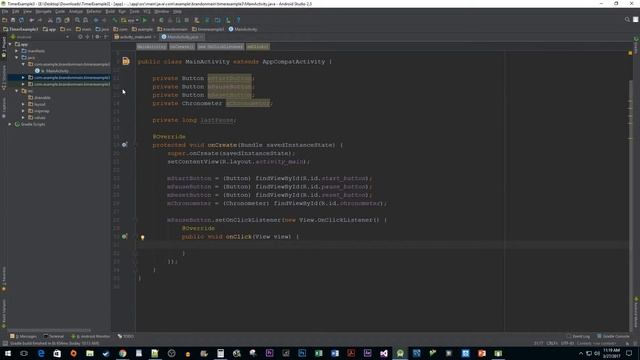Open Chrome from the taskbar
Screen dimensions: 640x360
[122, 353]
